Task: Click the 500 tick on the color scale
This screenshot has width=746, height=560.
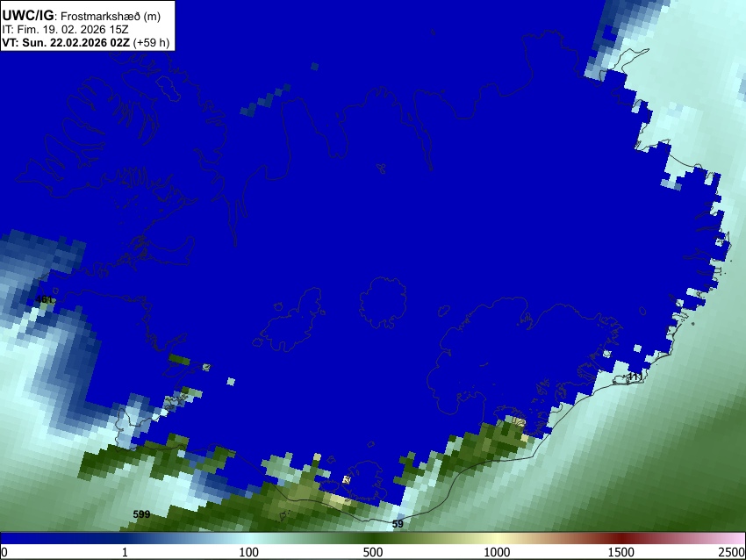Action: pos(373,552)
